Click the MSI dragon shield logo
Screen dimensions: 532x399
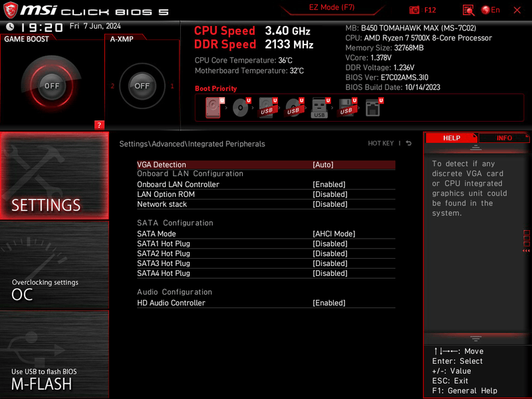10,10
